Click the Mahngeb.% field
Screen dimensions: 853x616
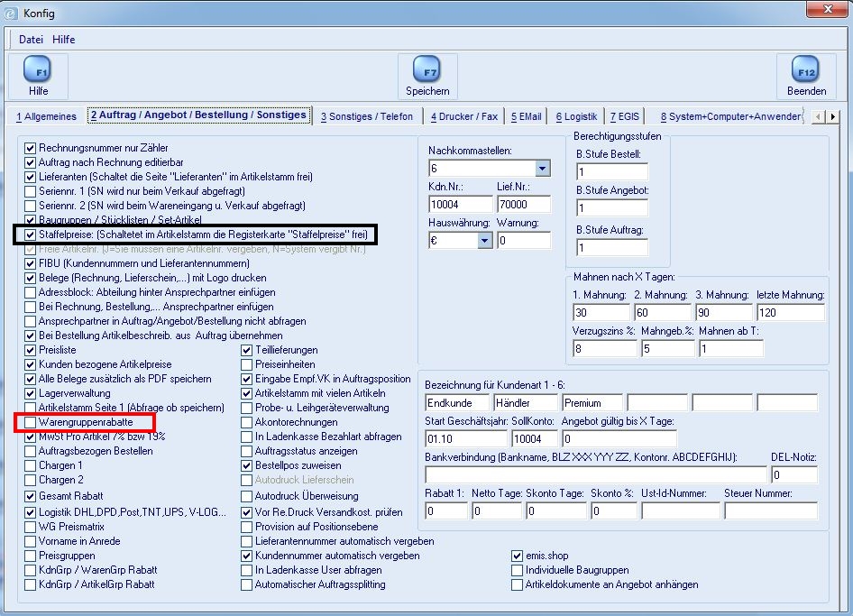tap(667, 348)
